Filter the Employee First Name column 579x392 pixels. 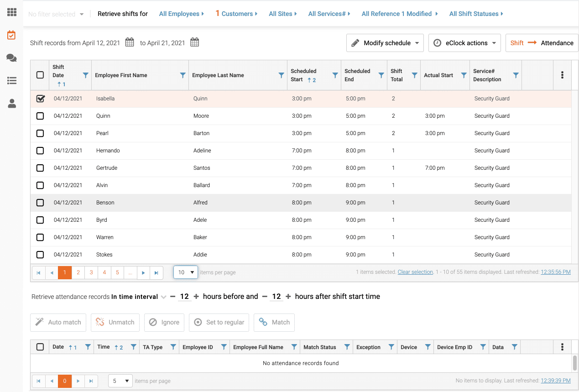point(183,75)
